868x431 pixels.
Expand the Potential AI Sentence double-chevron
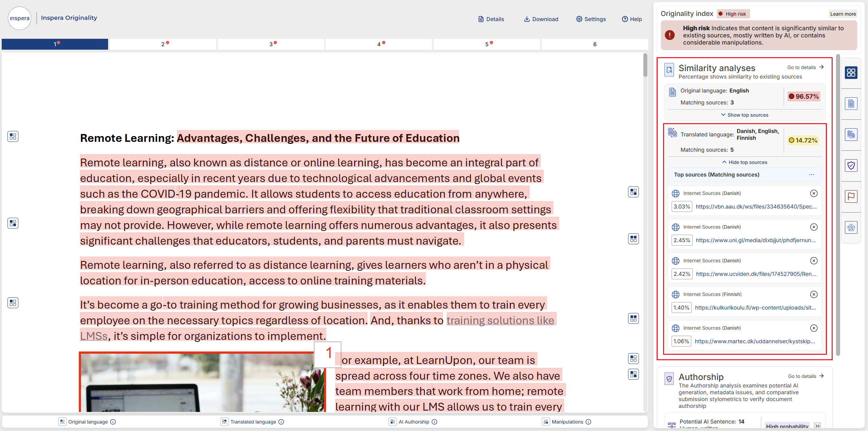(x=818, y=426)
